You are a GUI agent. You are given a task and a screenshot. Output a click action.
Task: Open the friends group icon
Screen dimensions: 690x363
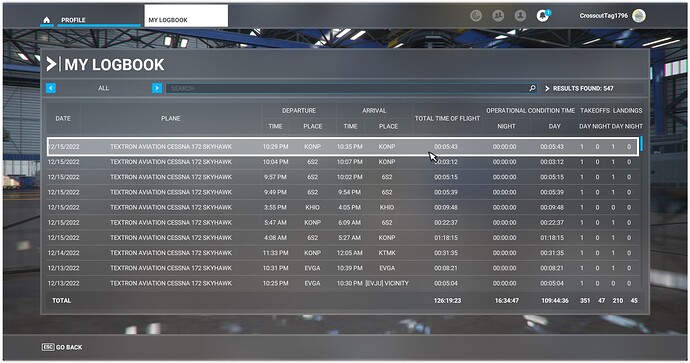point(498,16)
